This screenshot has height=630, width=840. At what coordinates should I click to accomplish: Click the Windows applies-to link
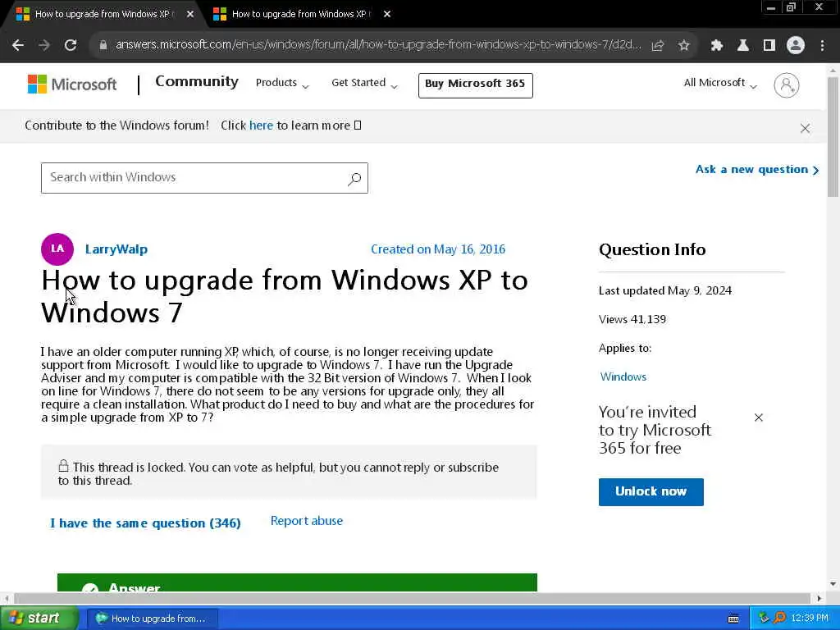click(623, 377)
